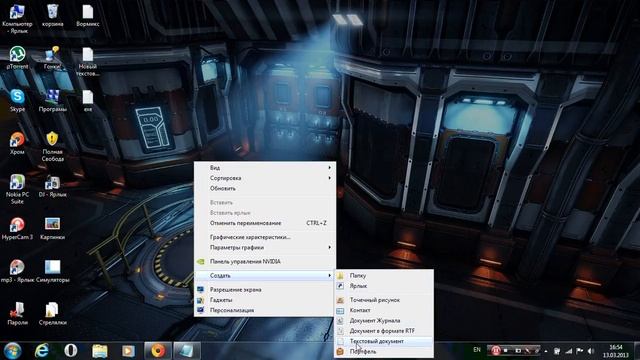Open Windows Media Player taskbar icon
This screenshot has width=640, height=360.
coord(128,351)
